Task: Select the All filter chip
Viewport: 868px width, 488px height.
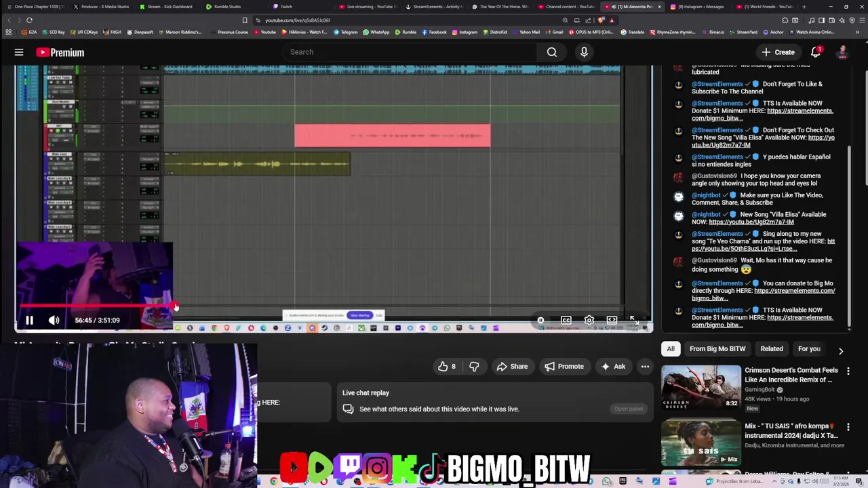Action: (671, 349)
